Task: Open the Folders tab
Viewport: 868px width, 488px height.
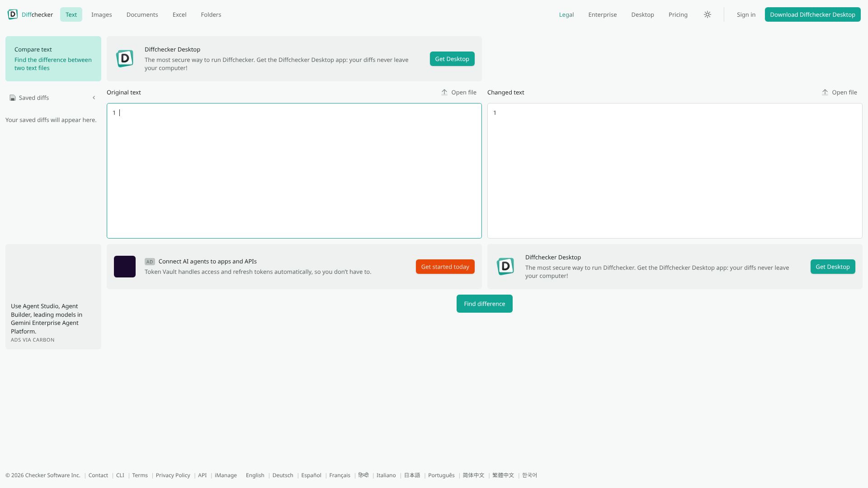Action: click(x=211, y=14)
